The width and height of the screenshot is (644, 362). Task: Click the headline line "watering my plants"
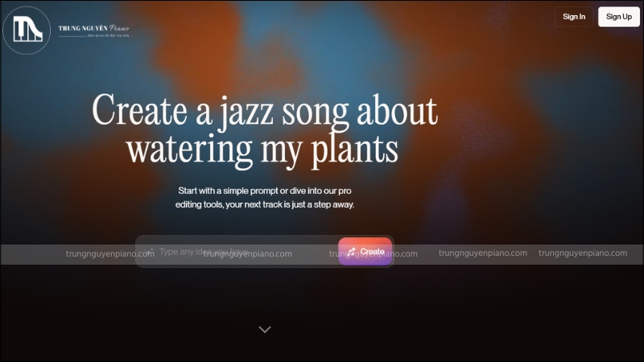pos(263,150)
